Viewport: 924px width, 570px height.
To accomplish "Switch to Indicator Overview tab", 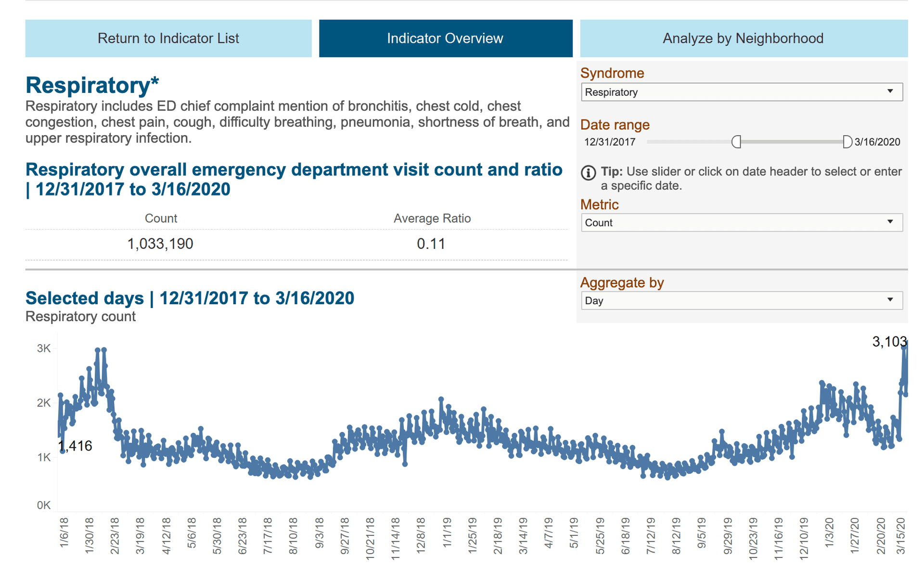I will (445, 39).
